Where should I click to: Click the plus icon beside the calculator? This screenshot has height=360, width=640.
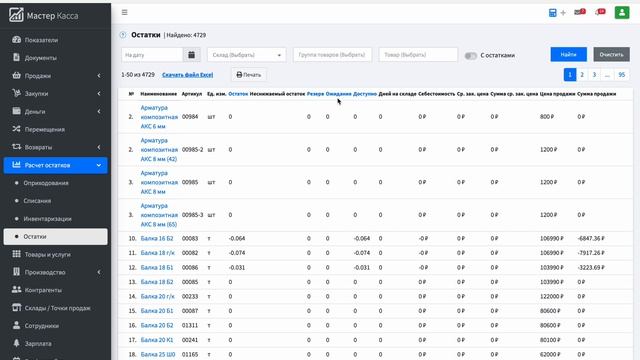563,13
